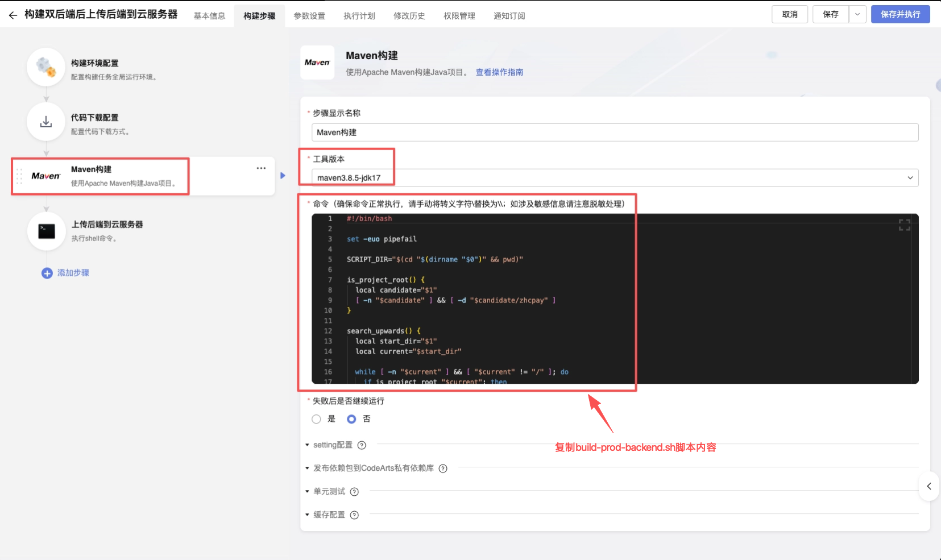941x560 pixels.
Task: Open the help icon next to 单元测试
Action: coord(354,492)
